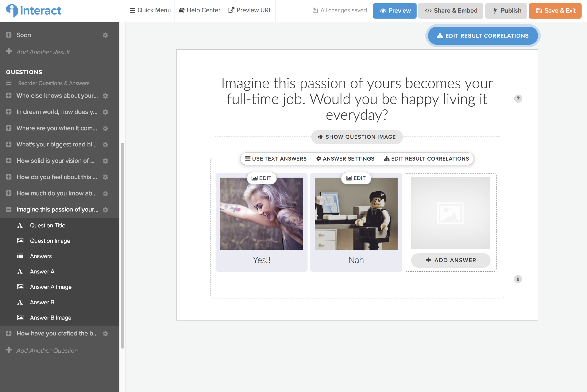Click the question title text to edit

click(x=357, y=99)
